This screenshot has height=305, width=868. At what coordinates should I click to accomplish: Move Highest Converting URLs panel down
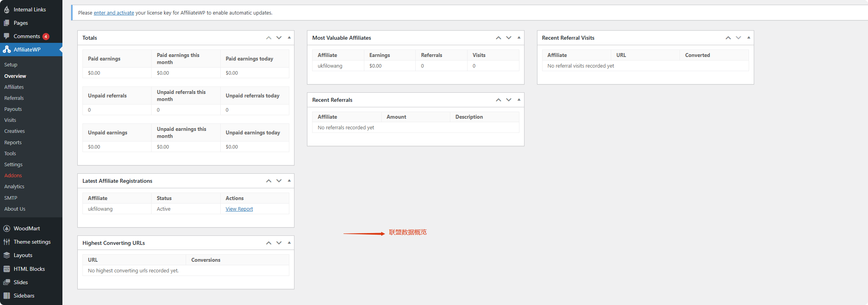pos(279,243)
